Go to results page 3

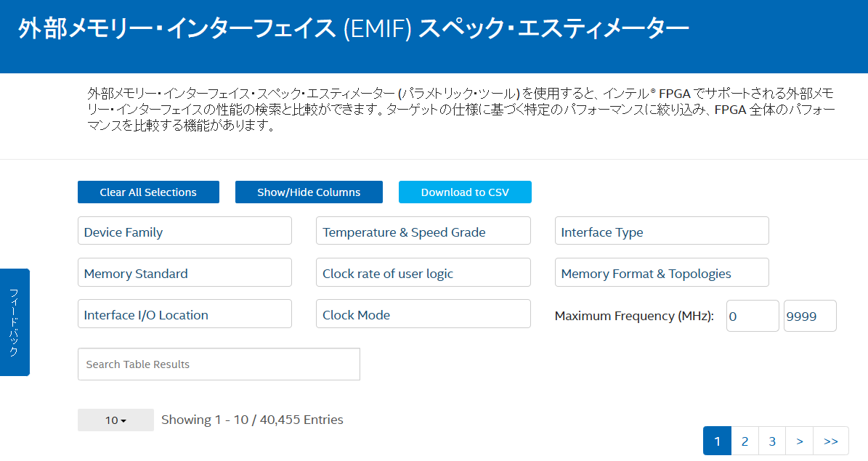772,441
